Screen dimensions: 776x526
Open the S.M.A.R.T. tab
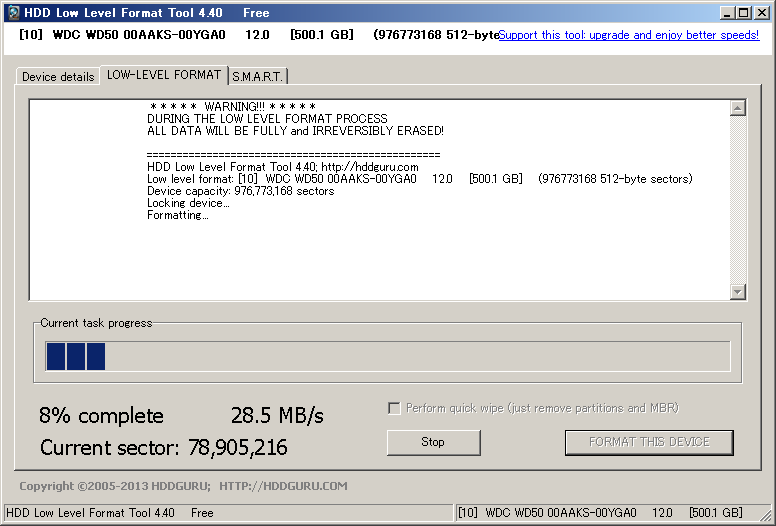coord(257,77)
